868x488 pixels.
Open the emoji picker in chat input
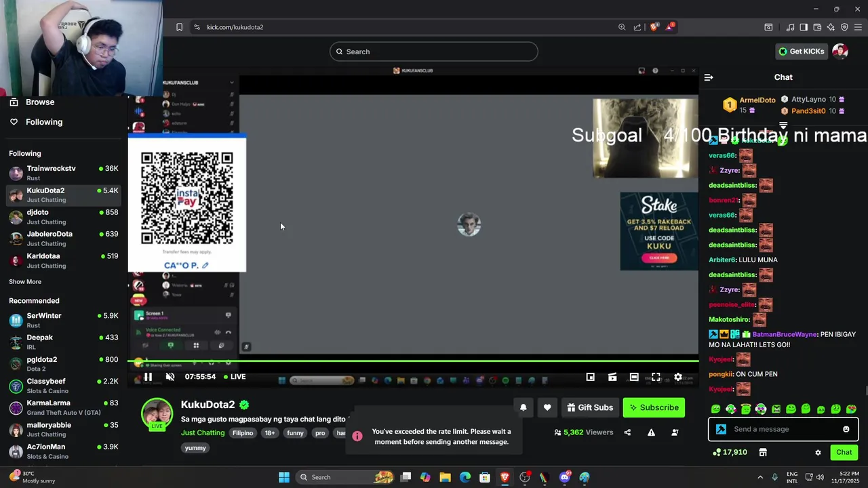click(x=846, y=429)
